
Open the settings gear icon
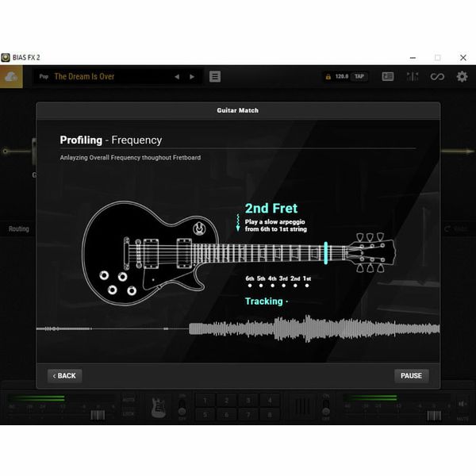pos(462,77)
